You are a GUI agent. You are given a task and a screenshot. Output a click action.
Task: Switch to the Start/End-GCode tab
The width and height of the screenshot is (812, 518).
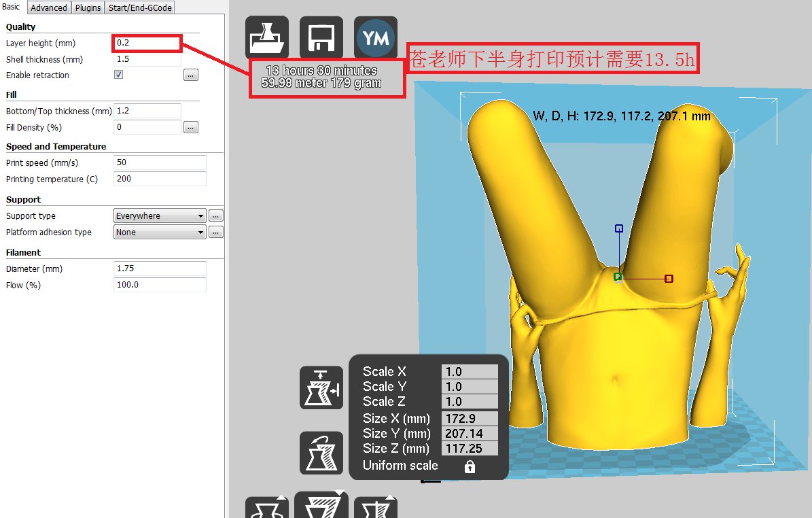coord(140,7)
